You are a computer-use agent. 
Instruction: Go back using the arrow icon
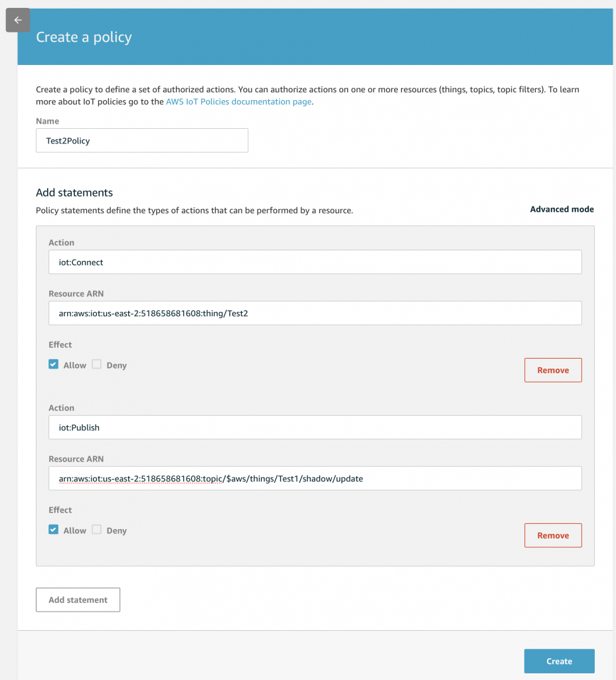18,20
